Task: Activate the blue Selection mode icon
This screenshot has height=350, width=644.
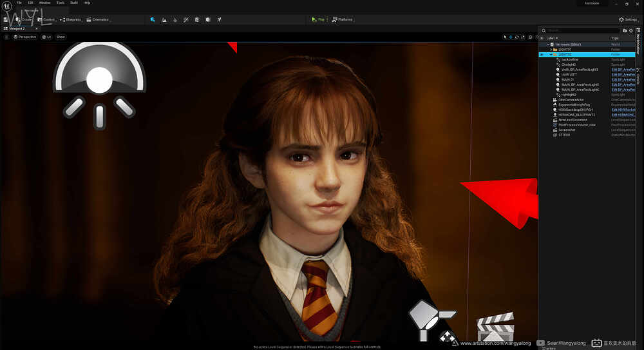Action: point(153,19)
